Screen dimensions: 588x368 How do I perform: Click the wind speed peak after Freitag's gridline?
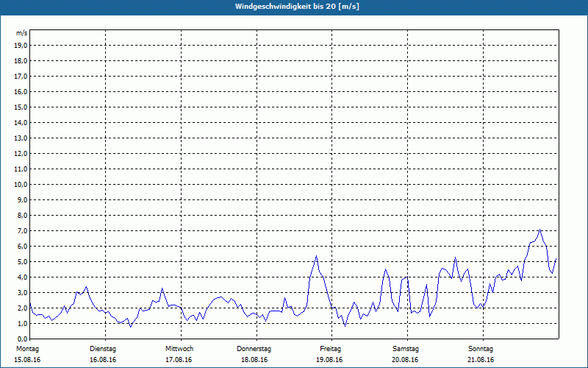coord(316,256)
